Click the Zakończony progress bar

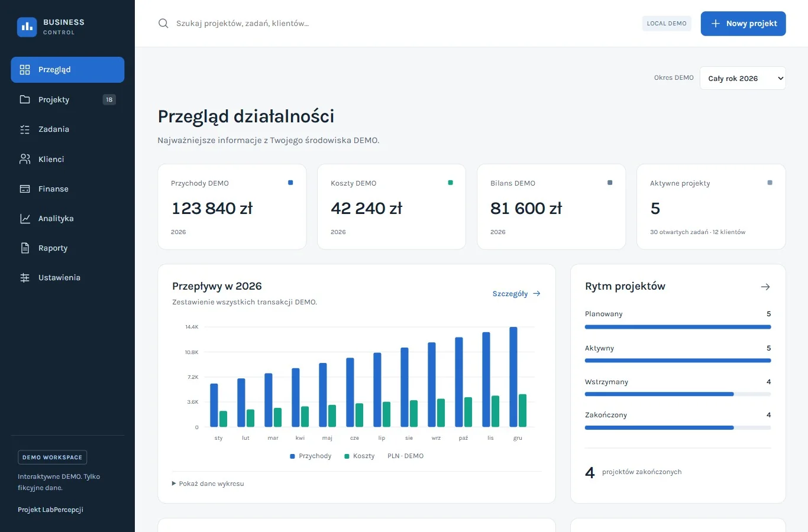678,427
